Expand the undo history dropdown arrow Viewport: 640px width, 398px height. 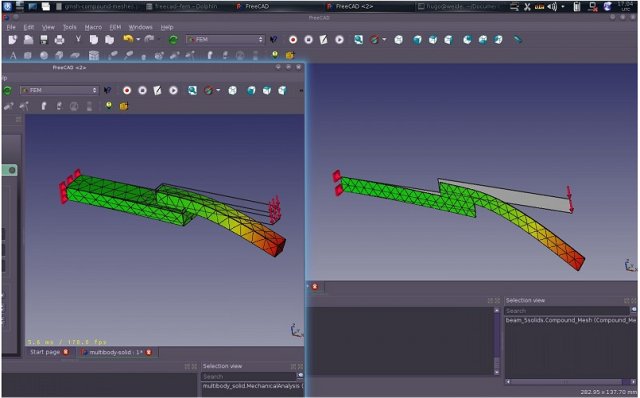pos(138,40)
